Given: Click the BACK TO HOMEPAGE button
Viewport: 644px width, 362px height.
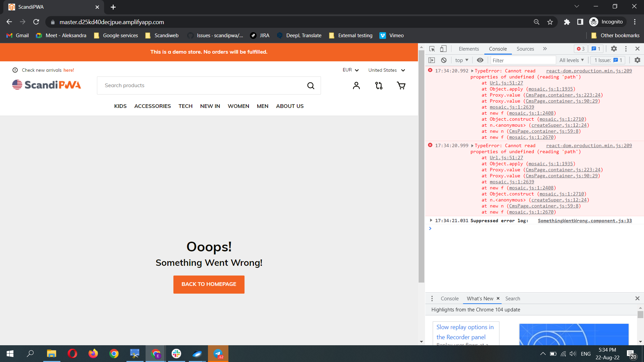Looking at the screenshot, I should 209,284.
